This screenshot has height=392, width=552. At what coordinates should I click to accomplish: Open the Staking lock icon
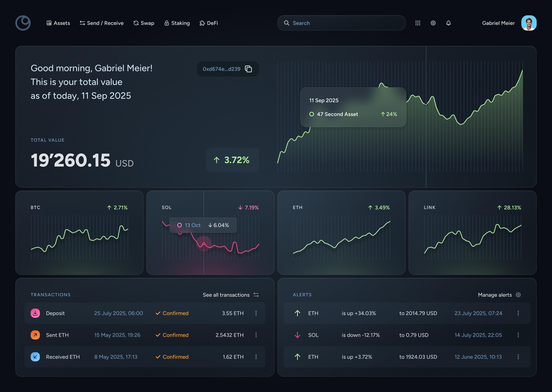click(x=166, y=23)
